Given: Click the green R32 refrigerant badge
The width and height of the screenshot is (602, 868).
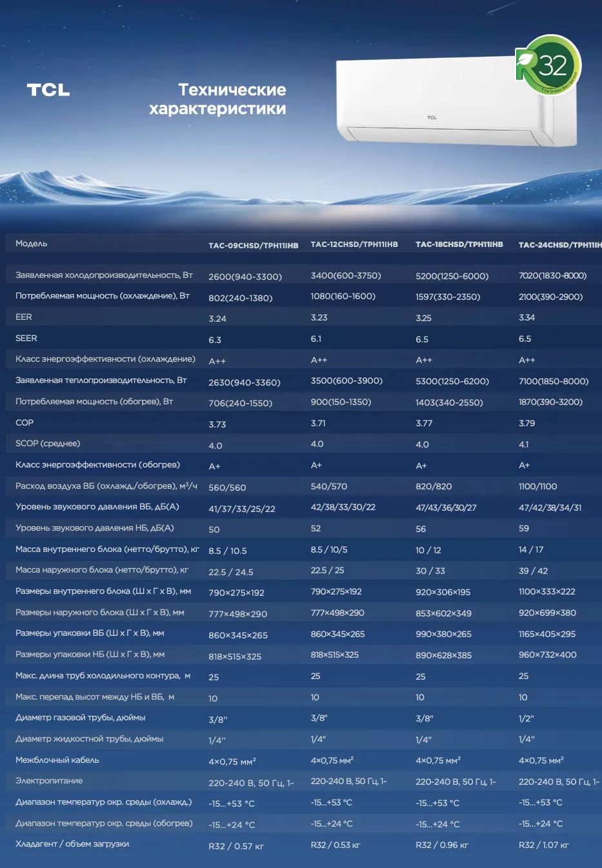Looking at the screenshot, I should (x=548, y=65).
